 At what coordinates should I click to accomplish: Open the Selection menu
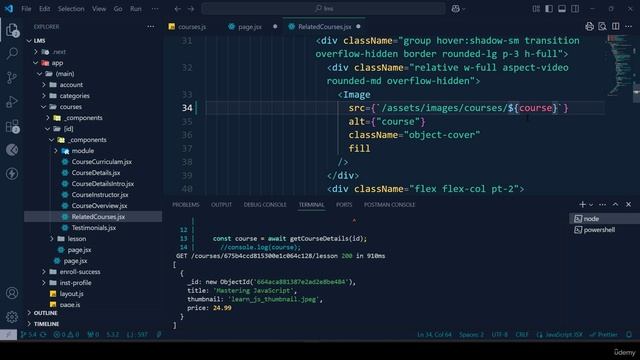(71, 9)
